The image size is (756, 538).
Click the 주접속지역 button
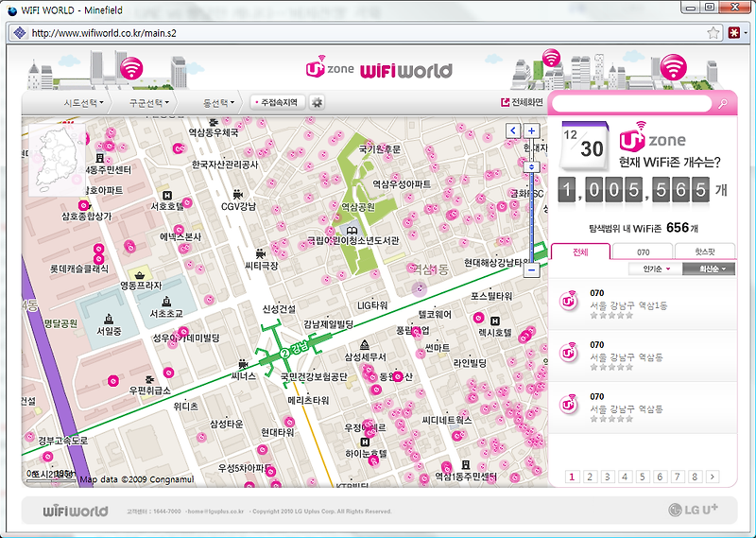point(278,102)
